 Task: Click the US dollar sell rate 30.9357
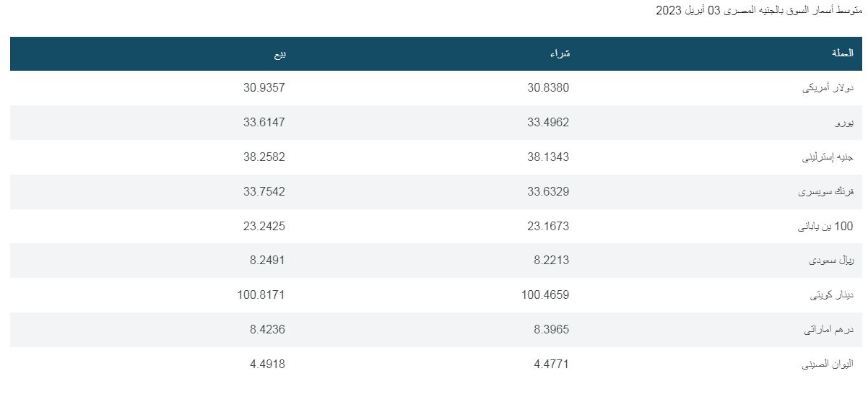pyautogui.click(x=264, y=88)
